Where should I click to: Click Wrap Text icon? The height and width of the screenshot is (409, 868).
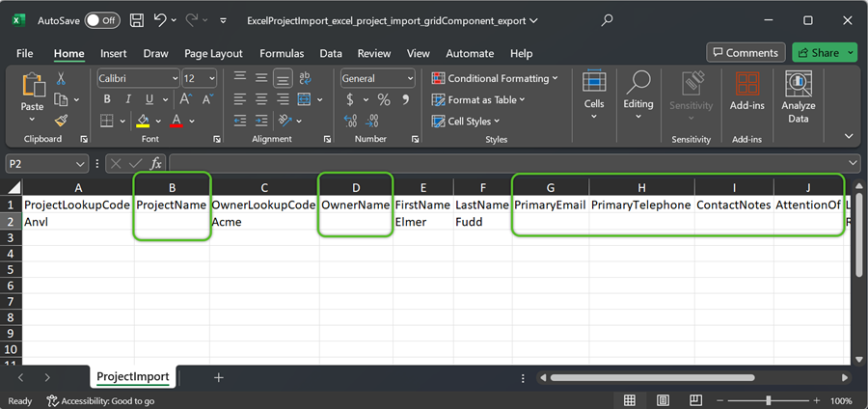(305, 78)
